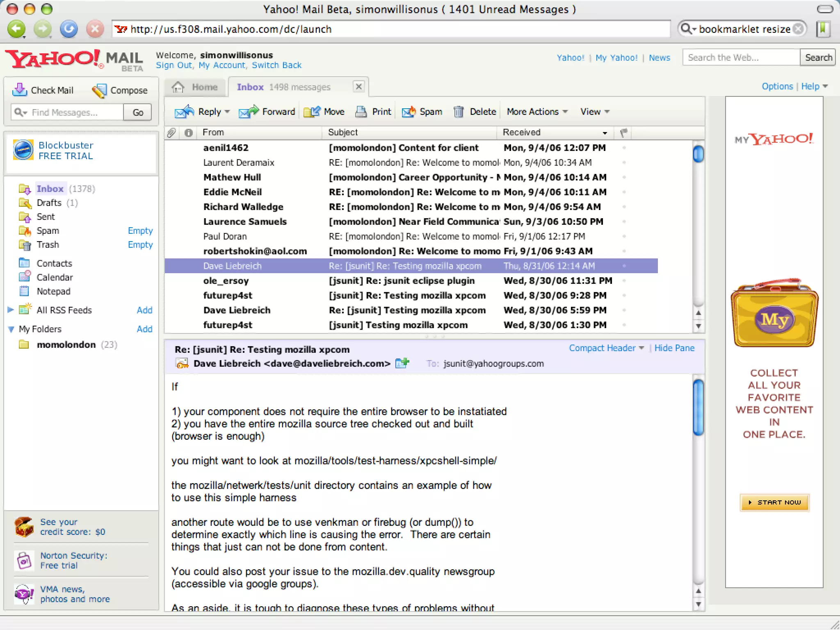Click the Forward envelope icon

(248, 112)
